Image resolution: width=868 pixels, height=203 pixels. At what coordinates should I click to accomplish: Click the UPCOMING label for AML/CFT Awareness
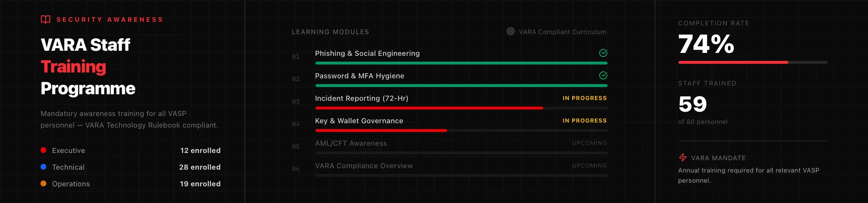pos(590,143)
